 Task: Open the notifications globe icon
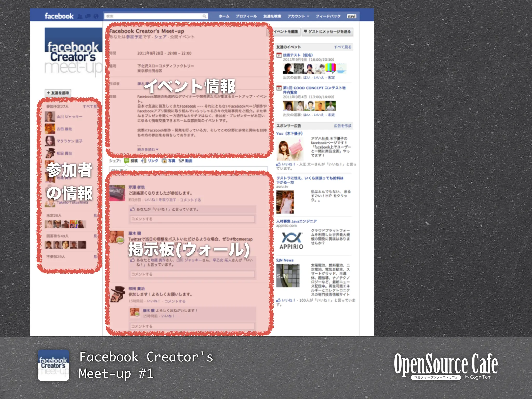click(96, 16)
